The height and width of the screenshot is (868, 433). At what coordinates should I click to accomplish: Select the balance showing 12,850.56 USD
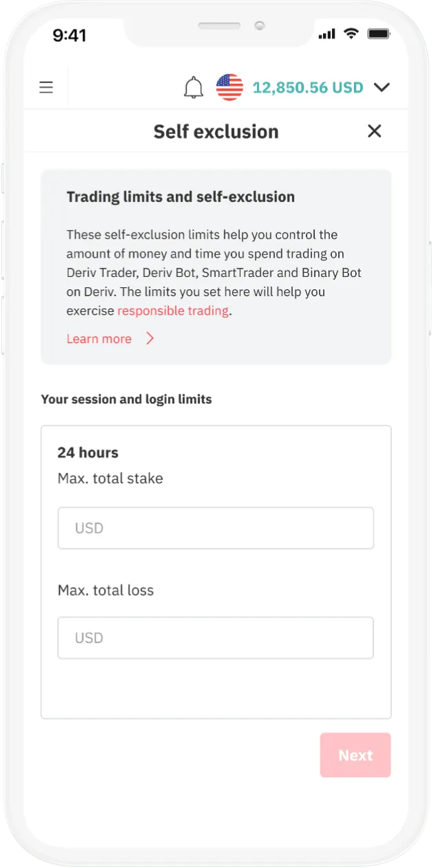(x=307, y=87)
